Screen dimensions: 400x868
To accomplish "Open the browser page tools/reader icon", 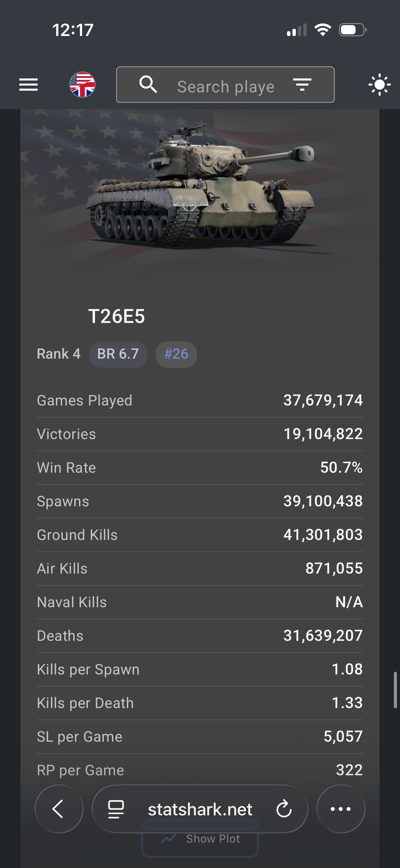I will [116, 809].
